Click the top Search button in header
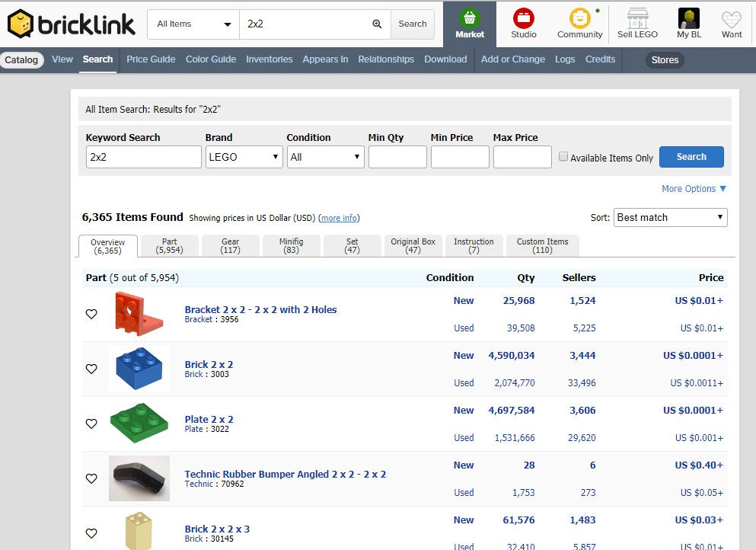The width and height of the screenshot is (756, 550). click(412, 24)
